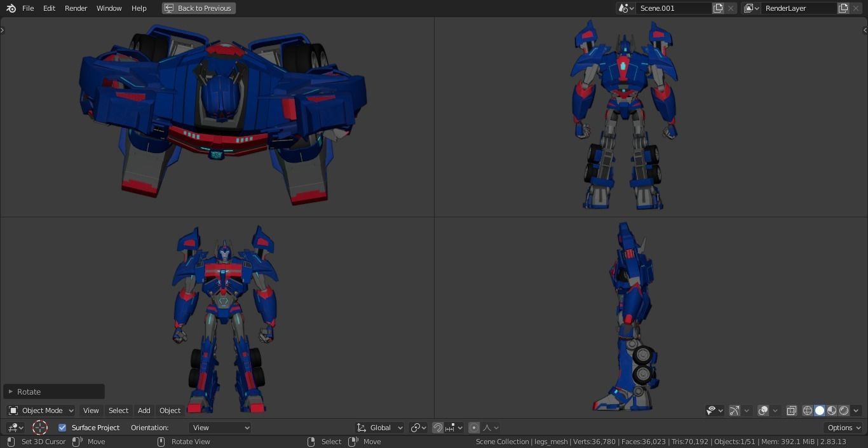Open proportional falloff dropdown
Image resolution: width=868 pixels, height=448 pixels.
coord(491,428)
